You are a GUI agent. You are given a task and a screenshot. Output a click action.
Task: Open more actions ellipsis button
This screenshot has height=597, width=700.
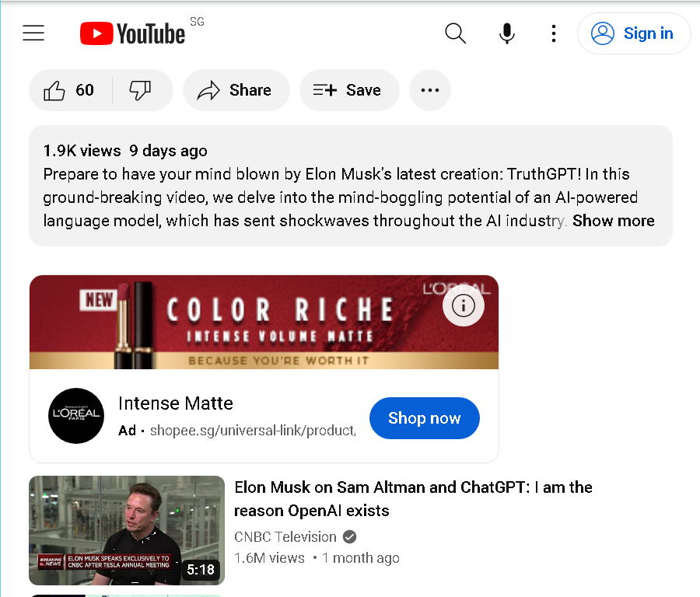pyautogui.click(x=430, y=90)
